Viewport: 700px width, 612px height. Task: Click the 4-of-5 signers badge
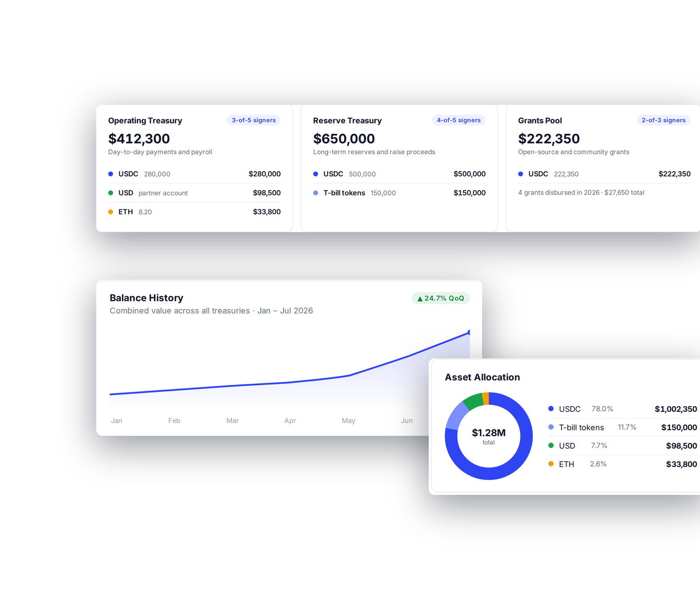(x=458, y=120)
